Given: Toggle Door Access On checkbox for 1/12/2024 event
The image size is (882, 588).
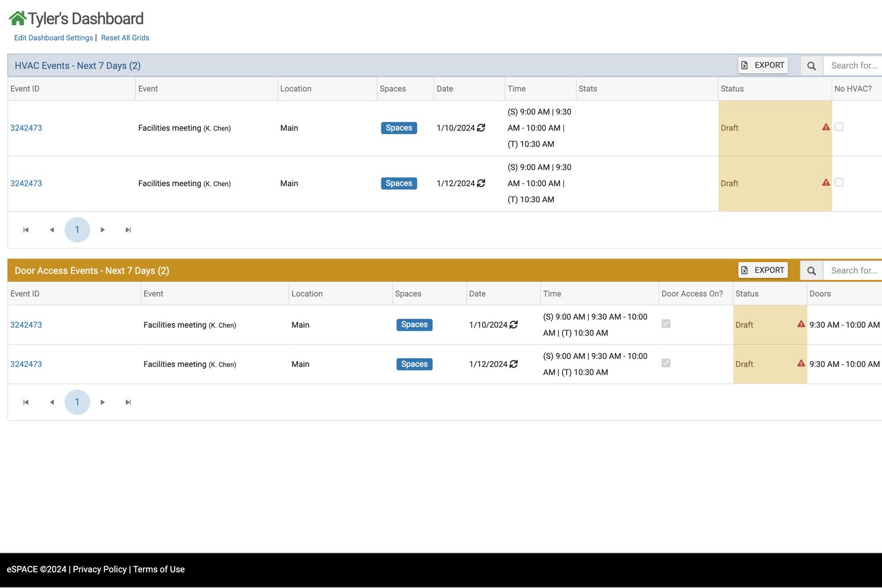Looking at the screenshot, I should click(x=666, y=363).
